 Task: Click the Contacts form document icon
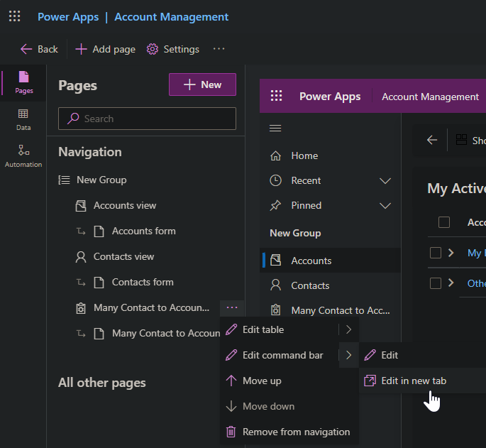click(x=99, y=283)
